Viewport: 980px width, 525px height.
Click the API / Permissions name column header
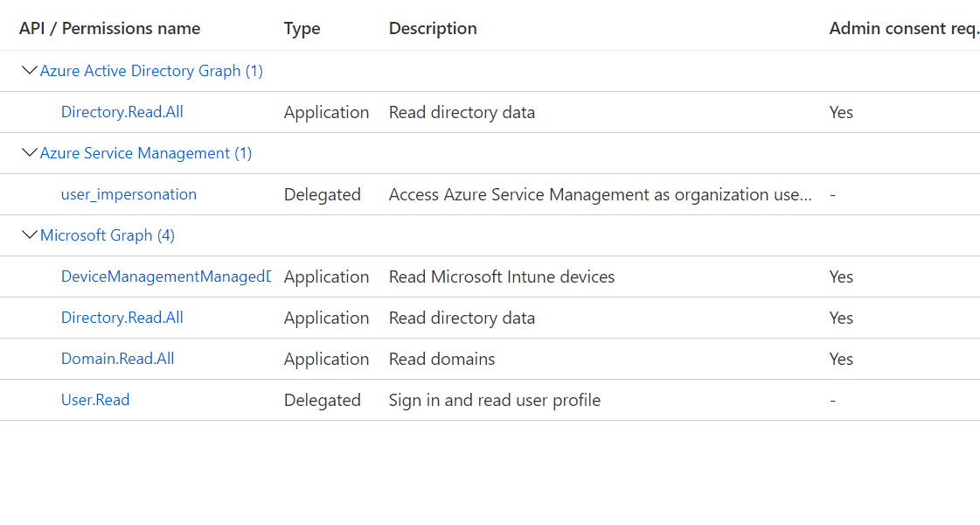coord(109,27)
